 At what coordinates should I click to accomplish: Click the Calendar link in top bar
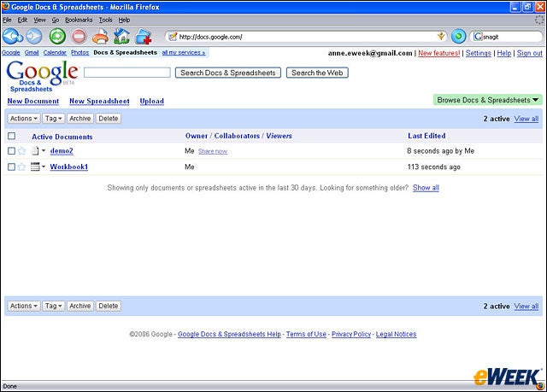click(x=55, y=53)
